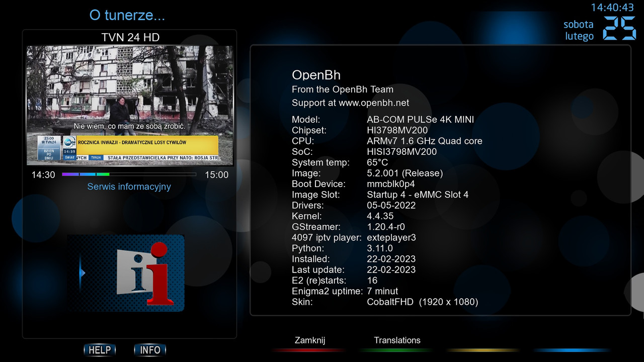Click the programme progress bar
The height and width of the screenshot is (362, 644).
point(129,174)
